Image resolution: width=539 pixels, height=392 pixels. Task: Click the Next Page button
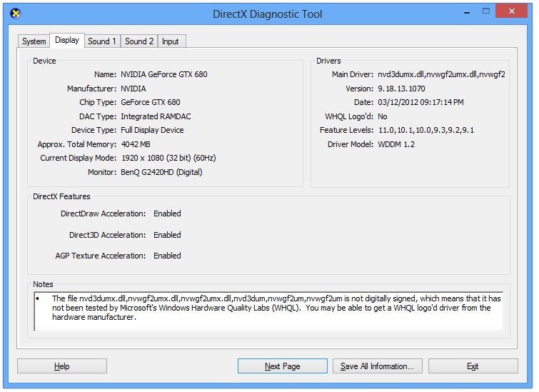tap(283, 366)
